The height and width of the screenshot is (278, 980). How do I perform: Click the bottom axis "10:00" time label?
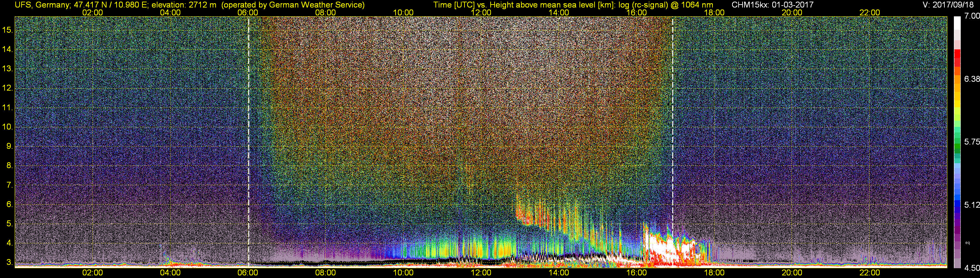coord(403,273)
